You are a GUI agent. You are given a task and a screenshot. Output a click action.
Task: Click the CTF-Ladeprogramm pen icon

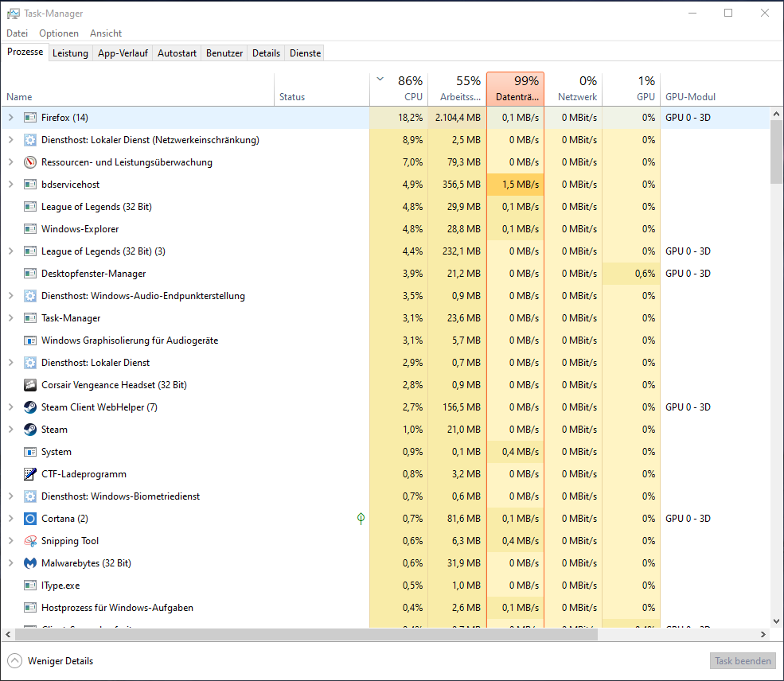[x=30, y=473]
